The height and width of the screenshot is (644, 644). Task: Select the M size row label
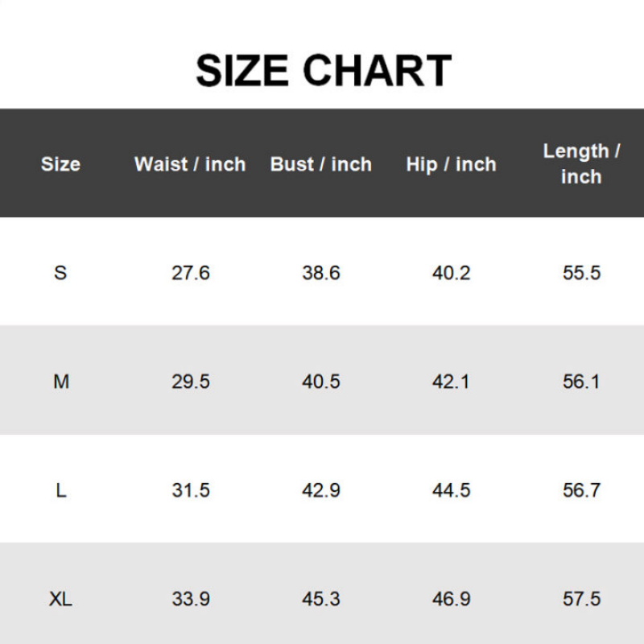coord(60,382)
